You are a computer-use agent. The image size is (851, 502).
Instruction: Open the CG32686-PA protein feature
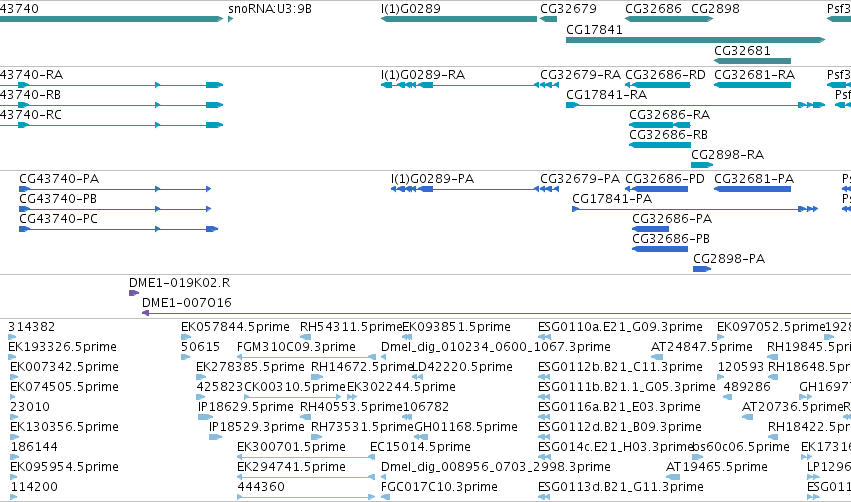click(x=651, y=229)
